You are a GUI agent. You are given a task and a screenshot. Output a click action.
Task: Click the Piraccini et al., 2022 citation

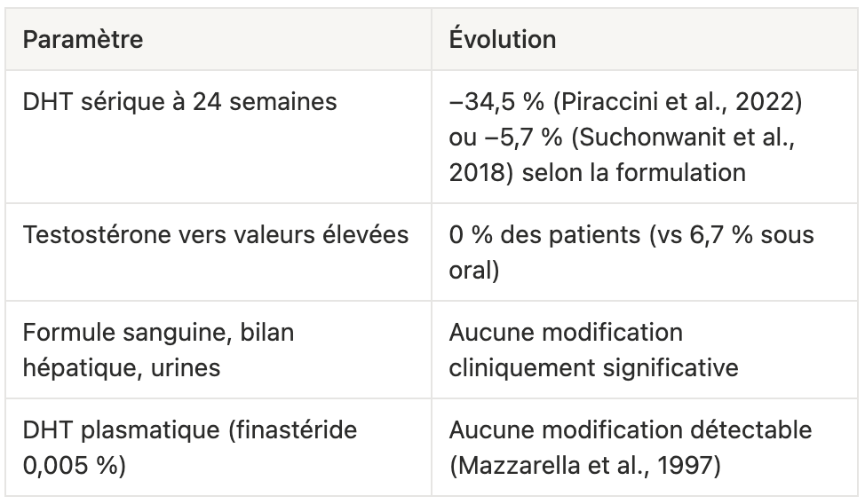[x=678, y=102]
